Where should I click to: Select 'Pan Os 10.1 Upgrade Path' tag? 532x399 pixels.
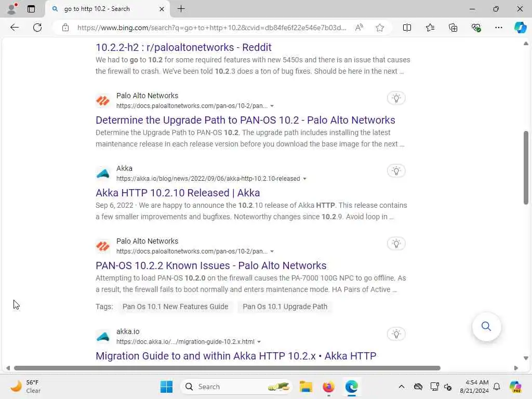[x=285, y=307]
